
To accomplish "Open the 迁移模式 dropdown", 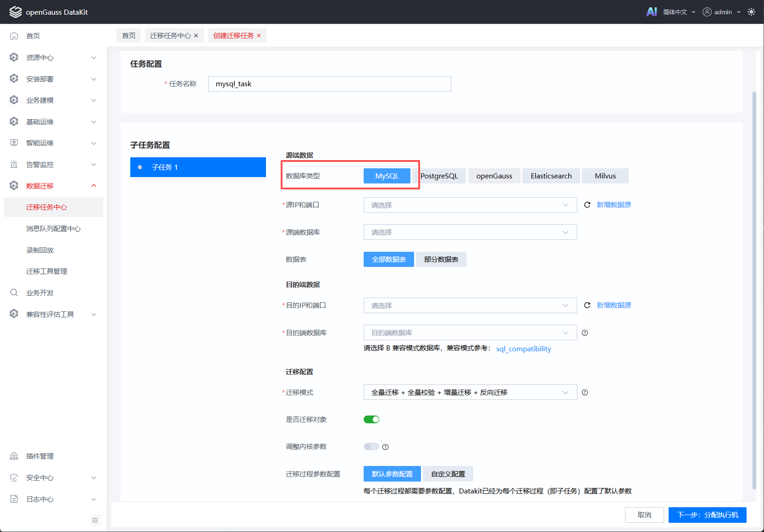I will [x=470, y=393].
